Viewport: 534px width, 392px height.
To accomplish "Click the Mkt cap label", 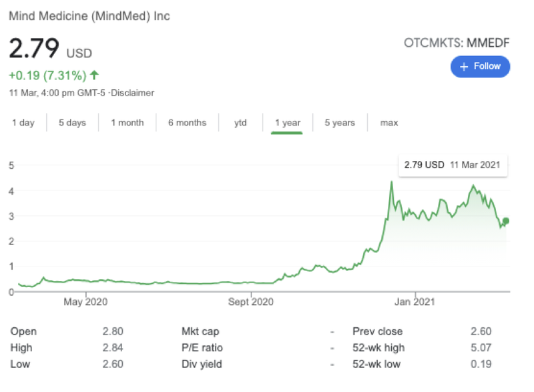I will click(x=200, y=331).
